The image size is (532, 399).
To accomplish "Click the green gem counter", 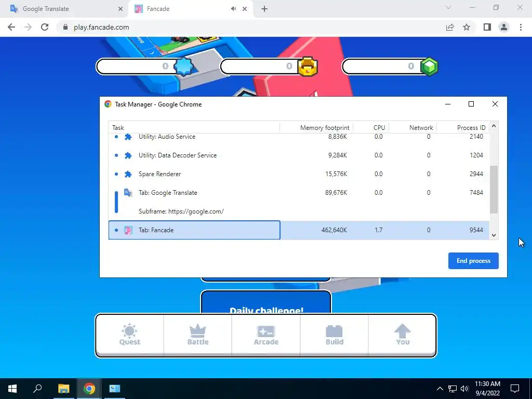I will click(x=390, y=66).
